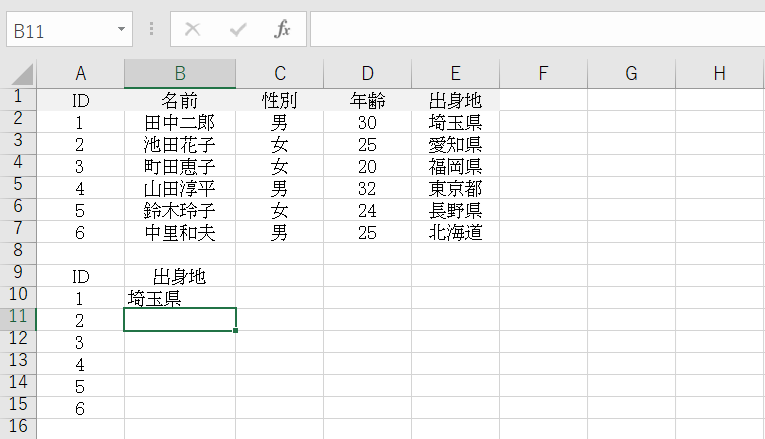Select cell containing 中里和夫
Viewport: 765px width, 439px height.
[180, 232]
